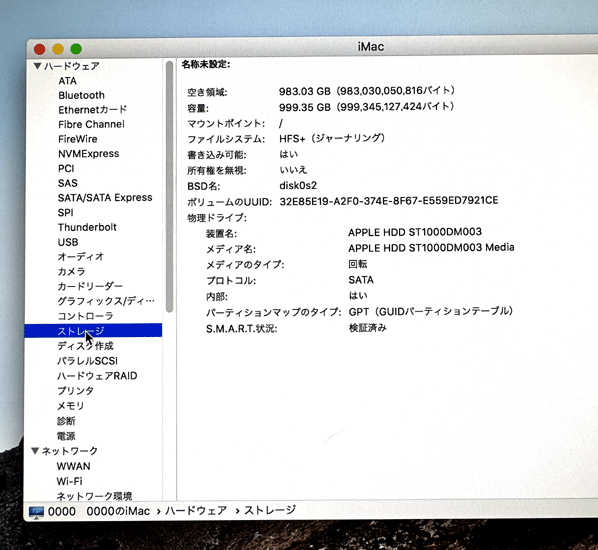
Task: Collapse the ハードウェア section triangle
Action: point(37,66)
